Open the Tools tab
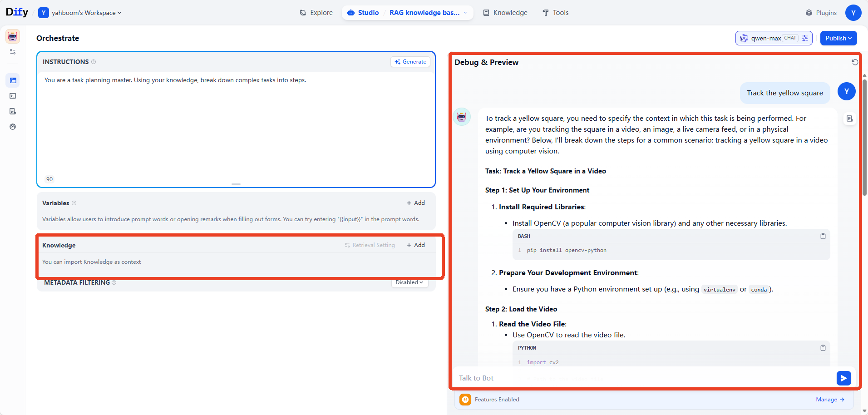Viewport: 868px width, 415px height. [555, 13]
